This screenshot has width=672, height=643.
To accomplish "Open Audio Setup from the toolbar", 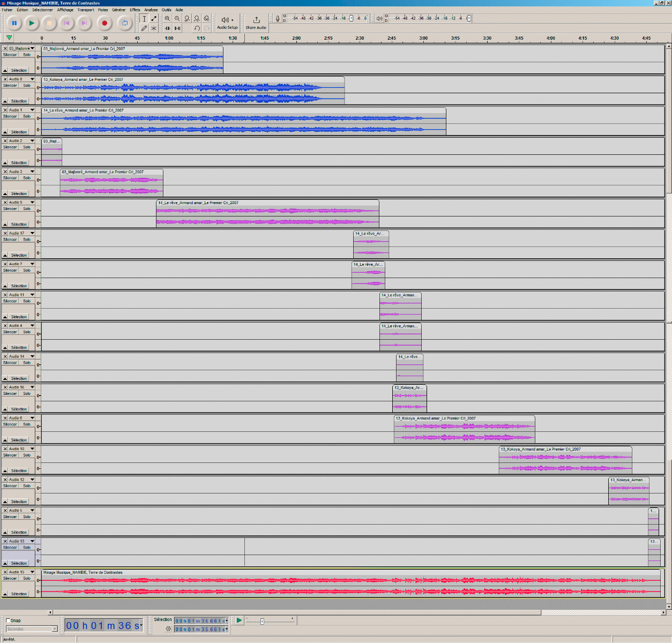I will [227, 23].
